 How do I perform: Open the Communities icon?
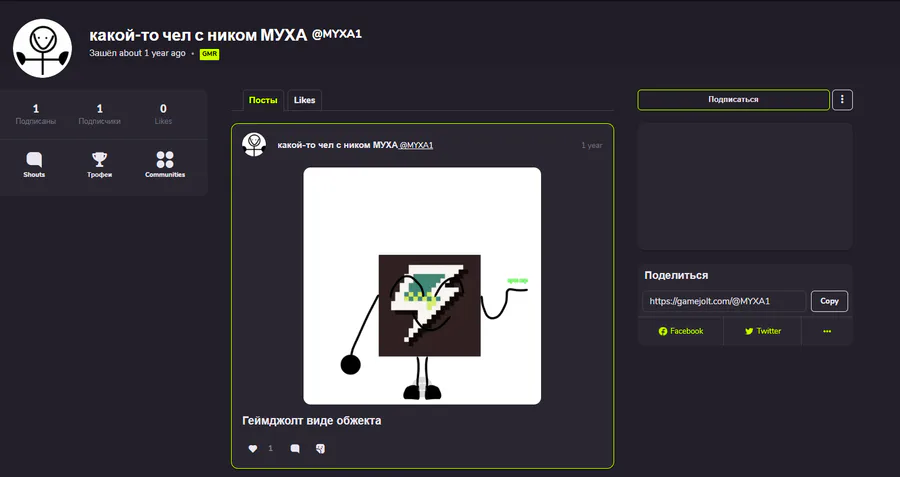pos(165,164)
